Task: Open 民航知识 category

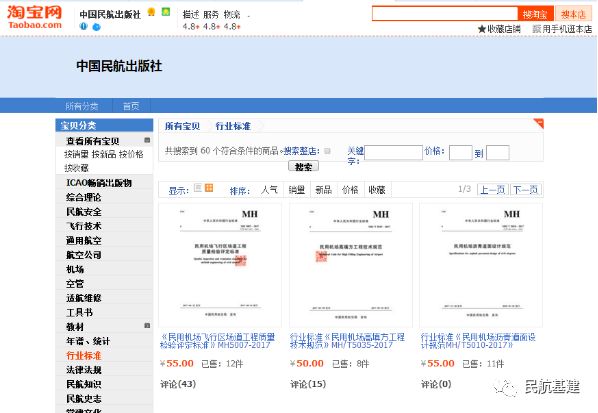Action: [x=84, y=384]
